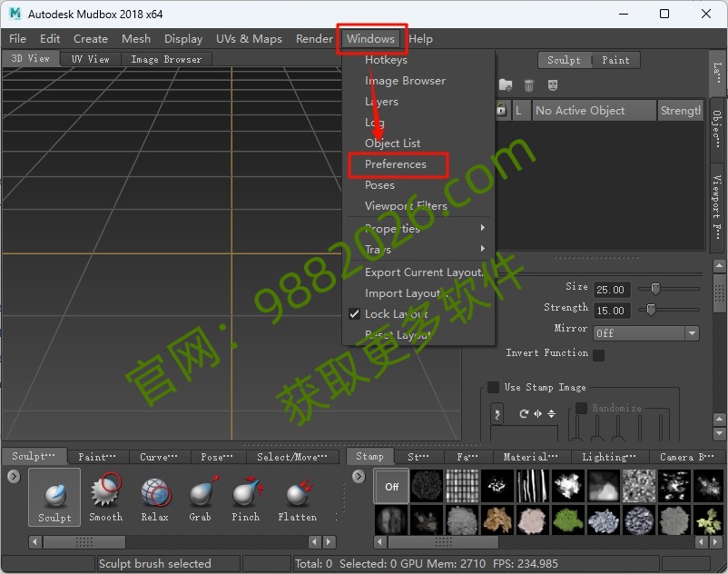Select the green moss stamp thumbnail
Screen dimensions: 728x574
point(568,520)
